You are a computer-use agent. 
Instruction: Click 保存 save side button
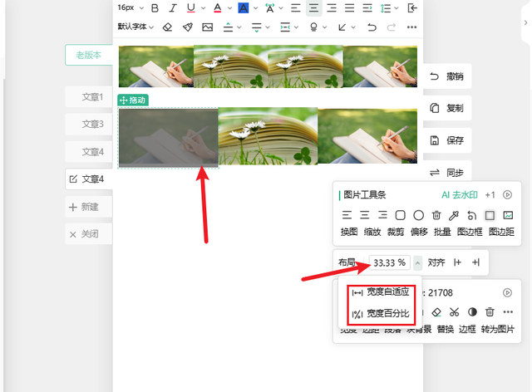[447, 140]
